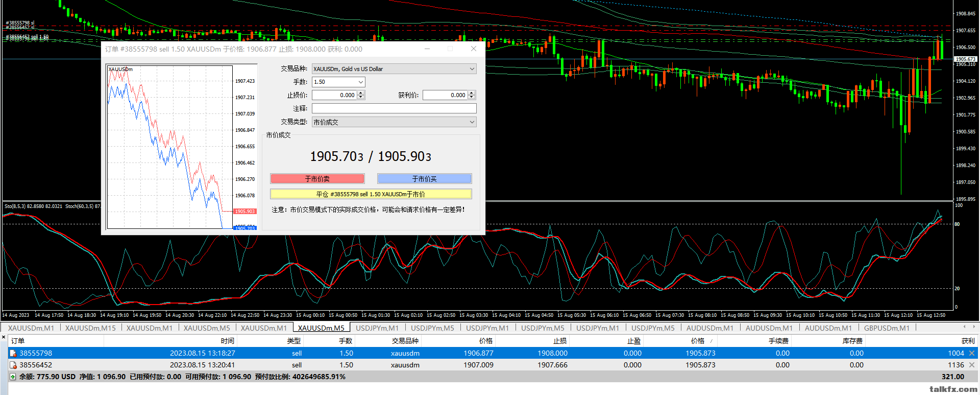The image size is (980, 395).
Task: Click the profit value 1136
Action: [x=956, y=365]
